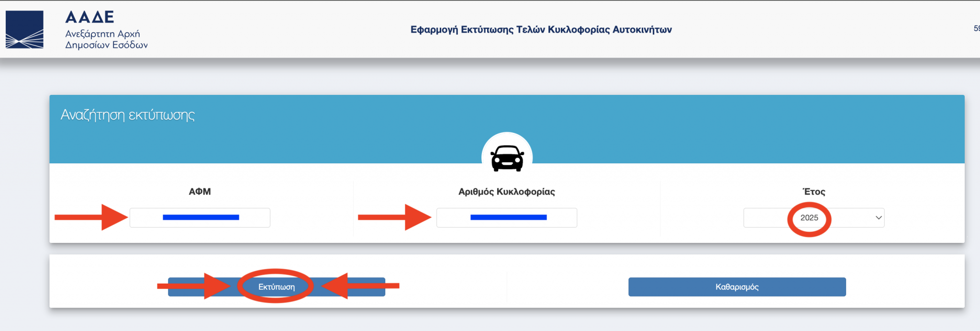Select the circled 2025 year value
The height and width of the screenshot is (331, 980).
point(809,217)
